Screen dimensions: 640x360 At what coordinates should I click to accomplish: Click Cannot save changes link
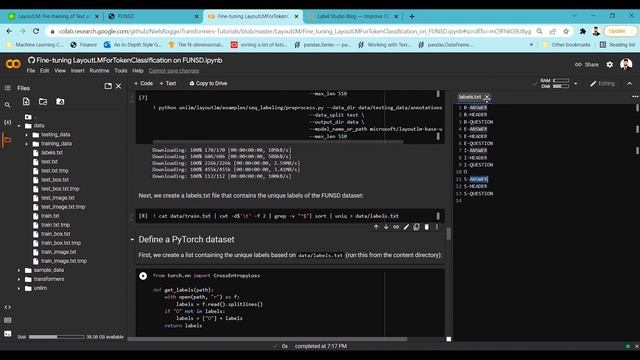pos(174,71)
